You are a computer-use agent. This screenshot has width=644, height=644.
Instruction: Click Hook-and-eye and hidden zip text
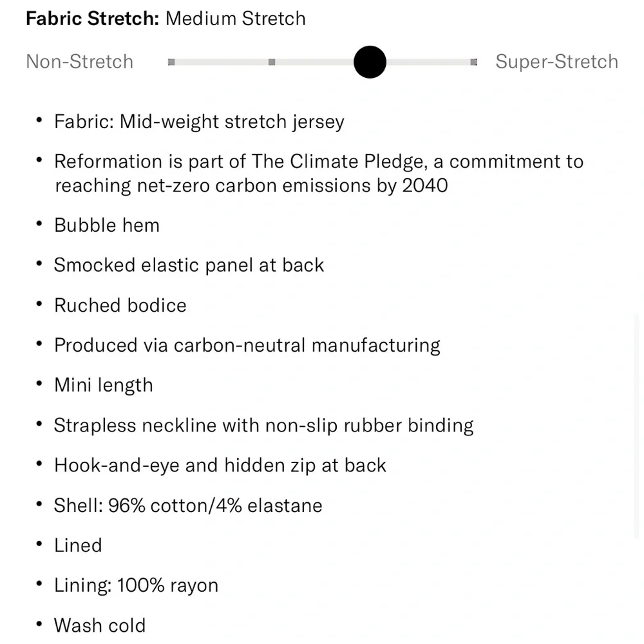220,465
